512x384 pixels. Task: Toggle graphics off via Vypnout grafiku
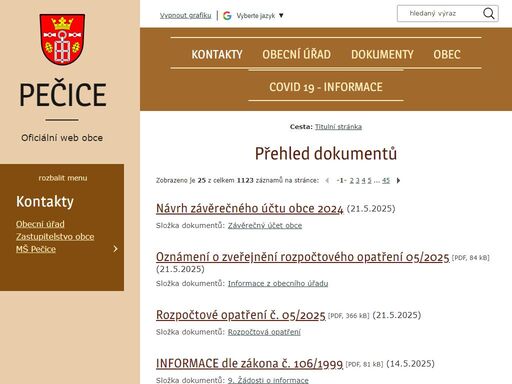185,16
